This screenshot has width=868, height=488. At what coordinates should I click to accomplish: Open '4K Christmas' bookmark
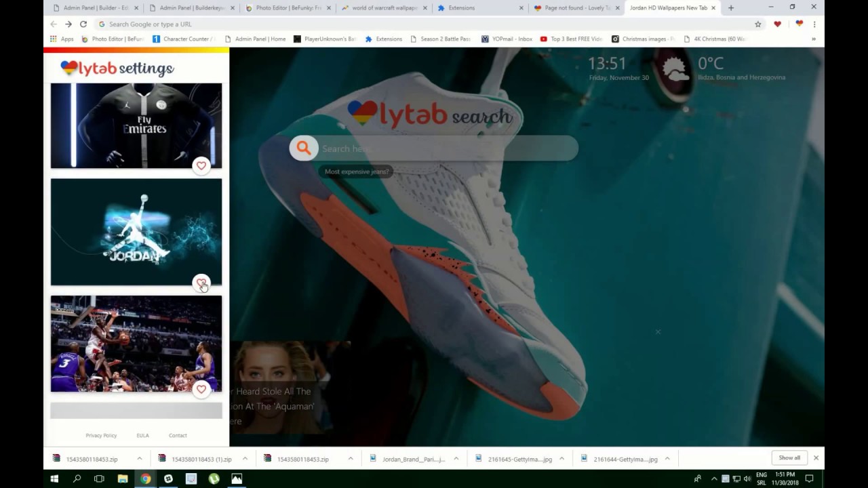coord(715,39)
